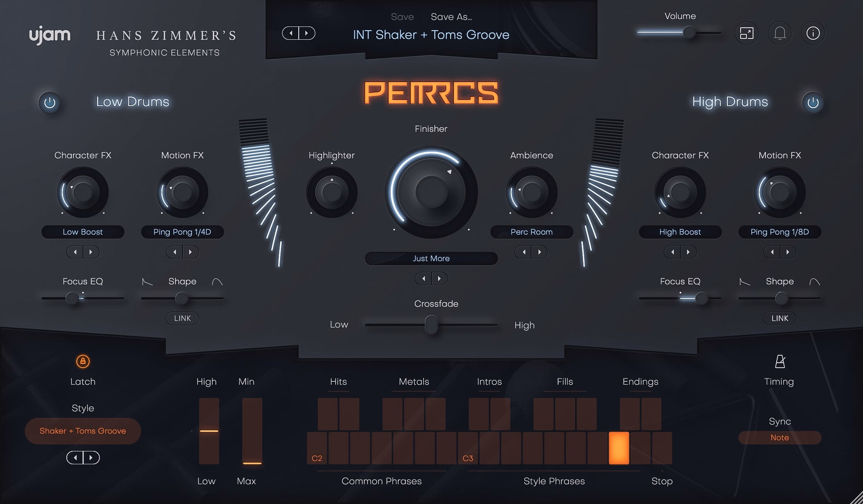Click the Volume slider handle
The width and height of the screenshot is (863, 504).
pyautogui.click(x=689, y=33)
